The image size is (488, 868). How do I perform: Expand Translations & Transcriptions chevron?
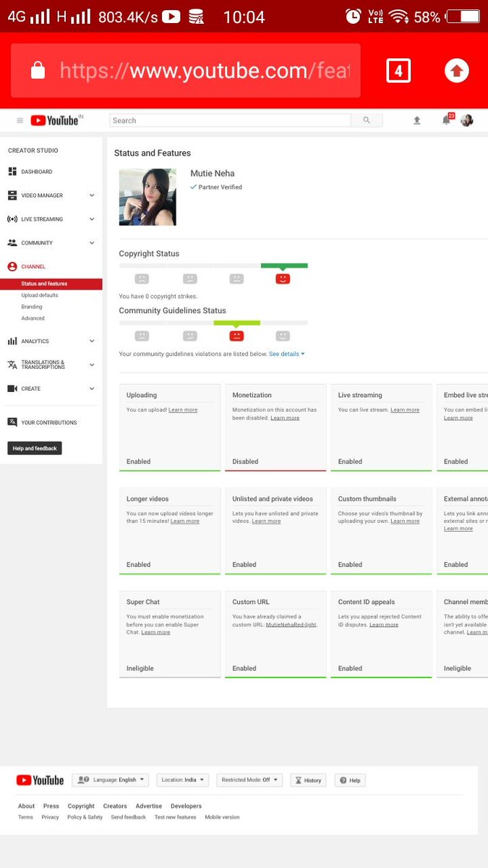coord(92,365)
